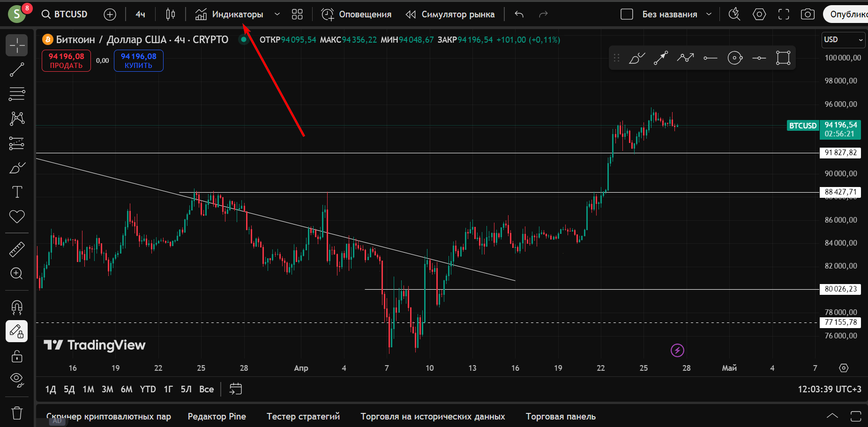Screen dimensions: 868x427
Task: Create an alert via Оповещения
Action: pos(356,15)
